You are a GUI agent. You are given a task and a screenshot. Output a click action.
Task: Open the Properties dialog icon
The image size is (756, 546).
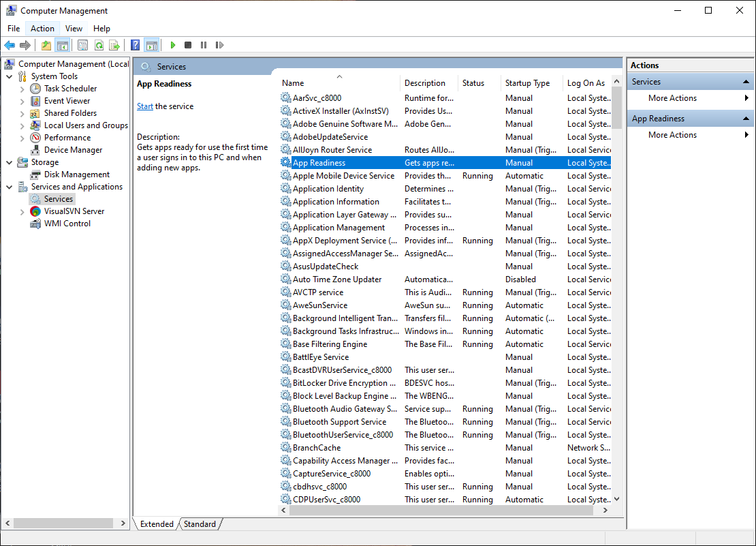coord(82,45)
